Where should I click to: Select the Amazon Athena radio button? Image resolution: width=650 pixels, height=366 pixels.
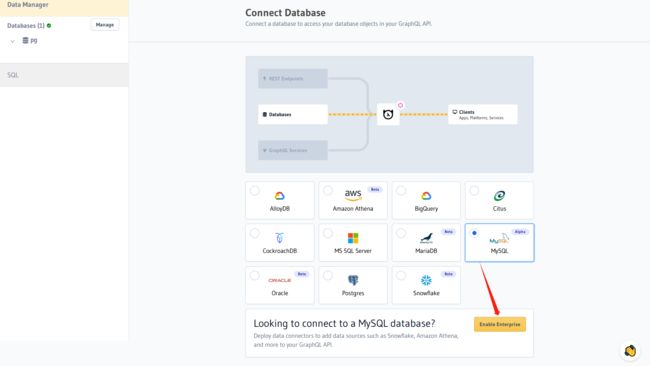click(x=328, y=191)
